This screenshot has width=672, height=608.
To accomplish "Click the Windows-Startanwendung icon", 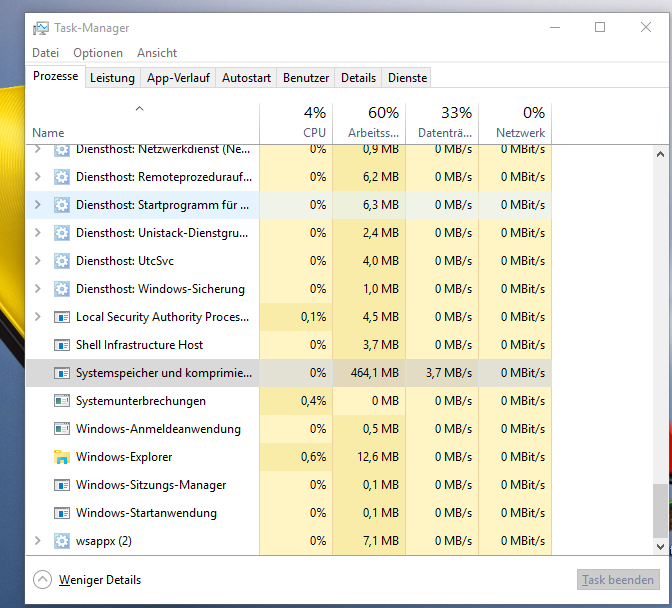I will (x=62, y=513).
